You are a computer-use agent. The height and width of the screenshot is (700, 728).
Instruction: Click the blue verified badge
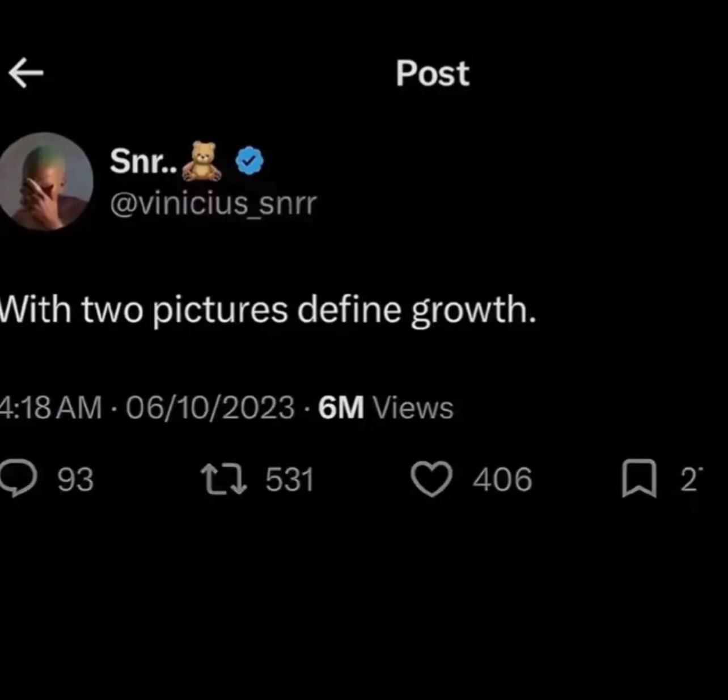pyautogui.click(x=249, y=161)
